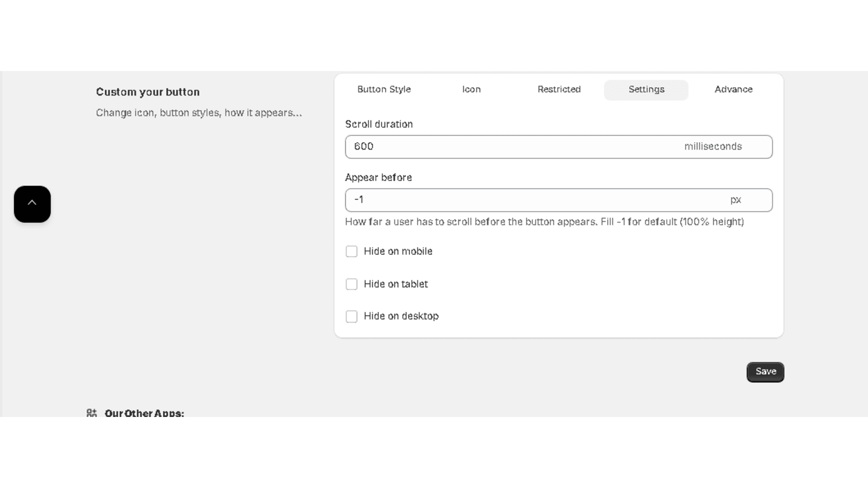The image size is (868, 488).
Task: Click the Custom your button heading
Action: 148,92
